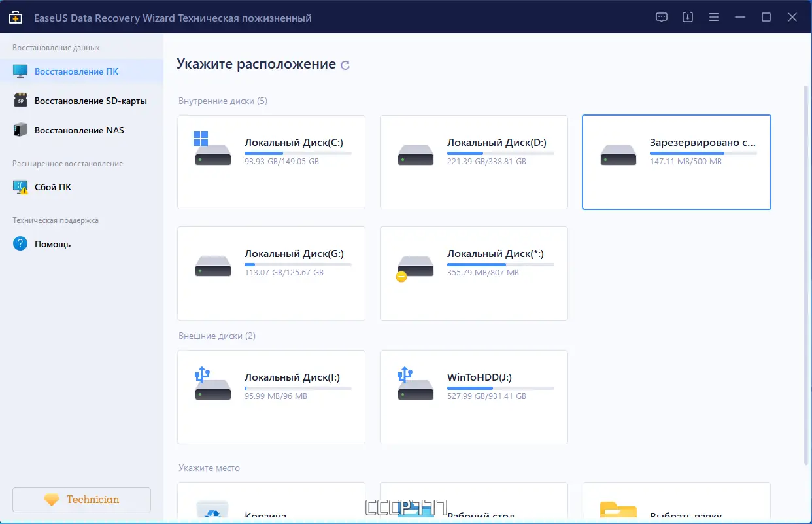Screen dimensions: 812x524
Task: Select the Локальный Диск(I:) label
Action: click(x=292, y=377)
